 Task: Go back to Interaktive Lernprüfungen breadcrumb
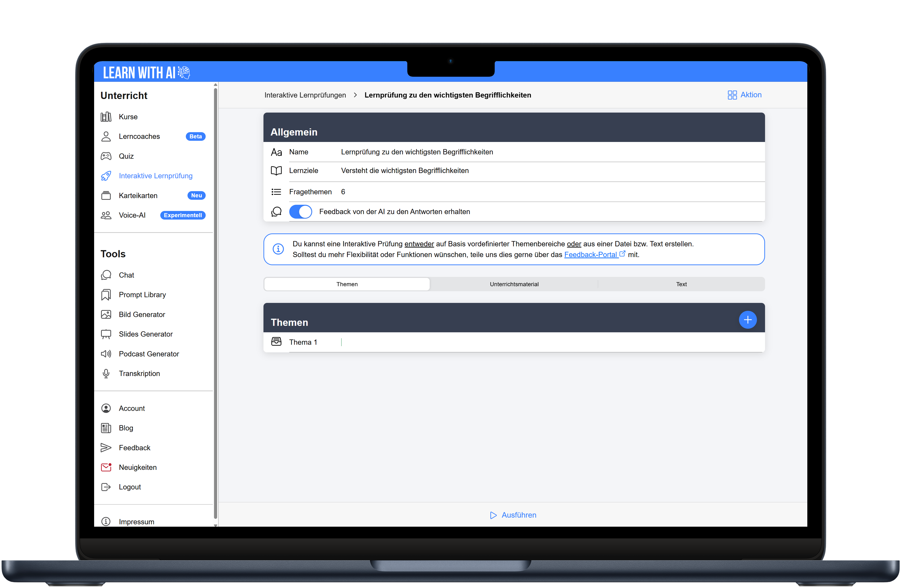tap(305, 95)
